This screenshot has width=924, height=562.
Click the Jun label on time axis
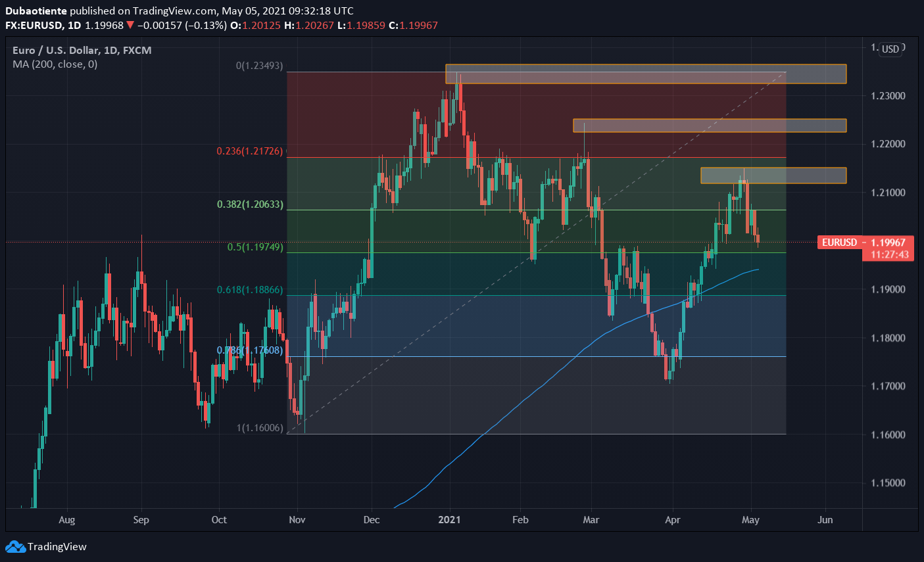tap(825, 520)
